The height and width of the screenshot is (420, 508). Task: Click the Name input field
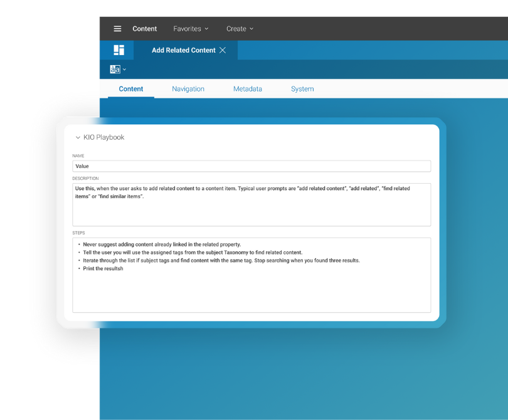251,166
